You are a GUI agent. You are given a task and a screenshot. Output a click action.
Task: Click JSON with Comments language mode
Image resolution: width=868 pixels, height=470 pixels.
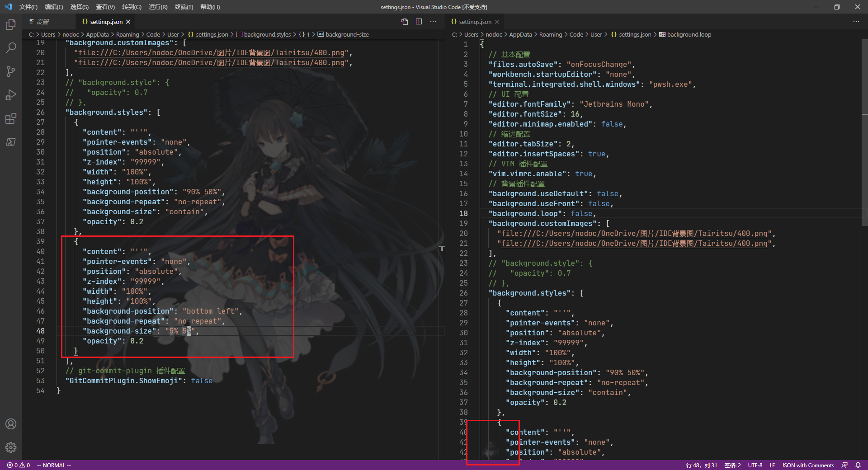coord(807,465)
